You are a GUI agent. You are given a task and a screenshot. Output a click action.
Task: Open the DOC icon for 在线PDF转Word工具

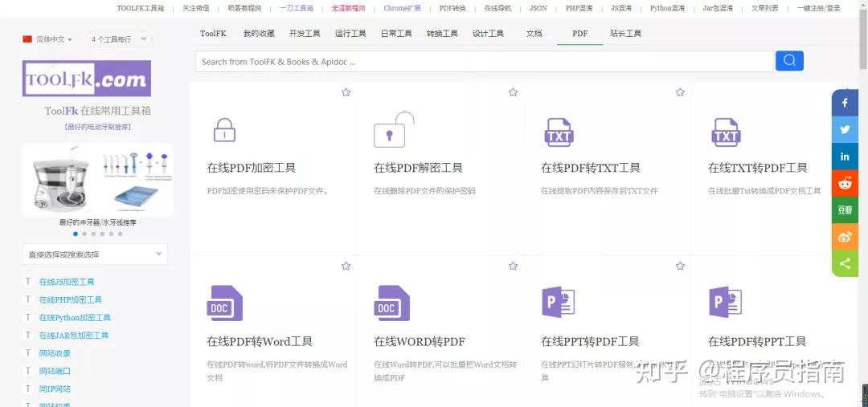(224, 303)
